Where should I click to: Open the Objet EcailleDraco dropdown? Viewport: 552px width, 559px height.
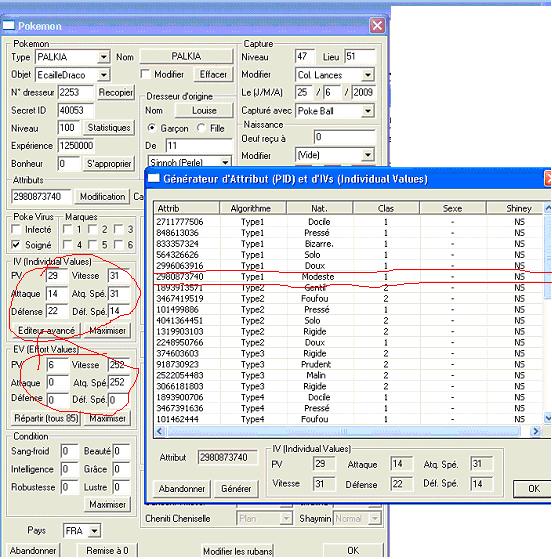[103, 75]
